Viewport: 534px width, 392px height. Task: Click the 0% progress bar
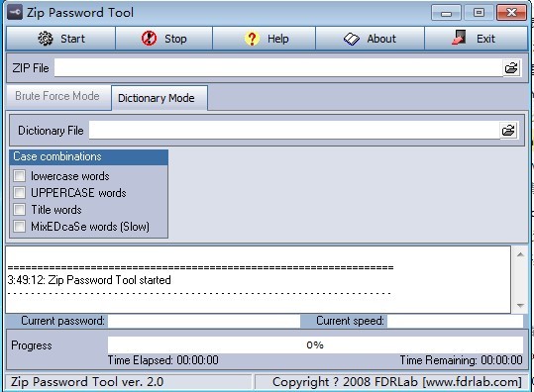(x=315, y=345)
